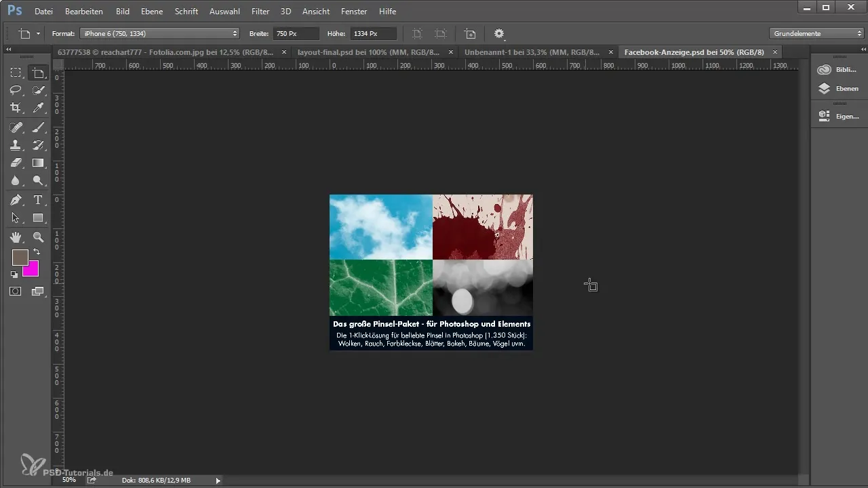Select the Rectangular Marquee tool
This screenshot has width=868, height=488.
pyautogui.click(x=16, y=73)
